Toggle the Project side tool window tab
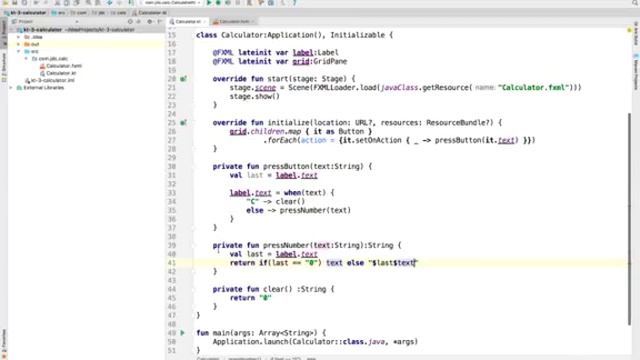The image size is (640, 360). tap(4, 33)
